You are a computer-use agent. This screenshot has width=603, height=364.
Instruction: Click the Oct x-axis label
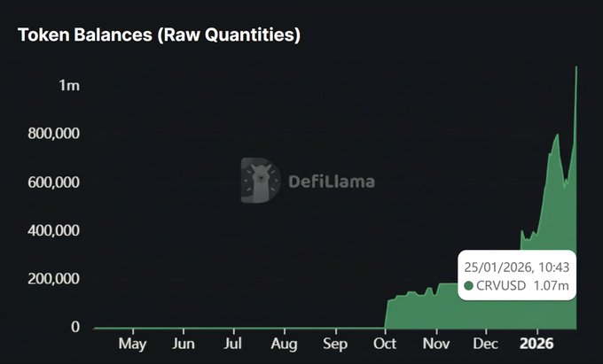pyautogui.click(x=386, y=343)
